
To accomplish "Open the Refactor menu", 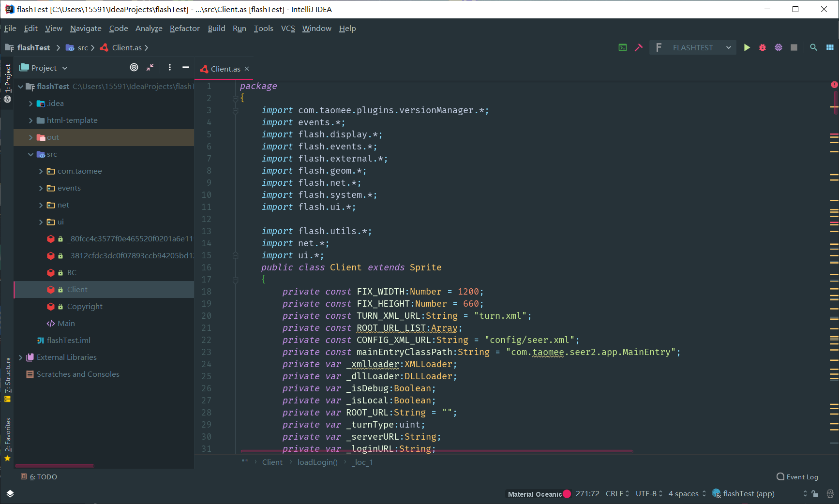I will tap(184, 29).
